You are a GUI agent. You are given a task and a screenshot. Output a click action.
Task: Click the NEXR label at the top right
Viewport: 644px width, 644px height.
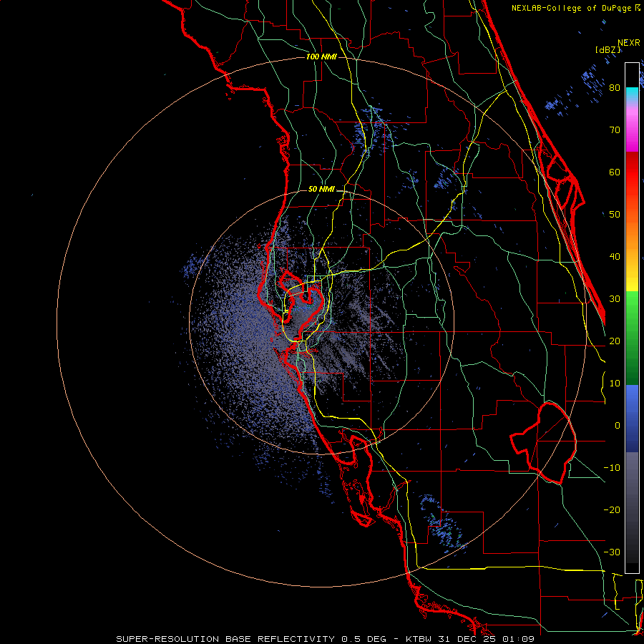coord(629,43)
